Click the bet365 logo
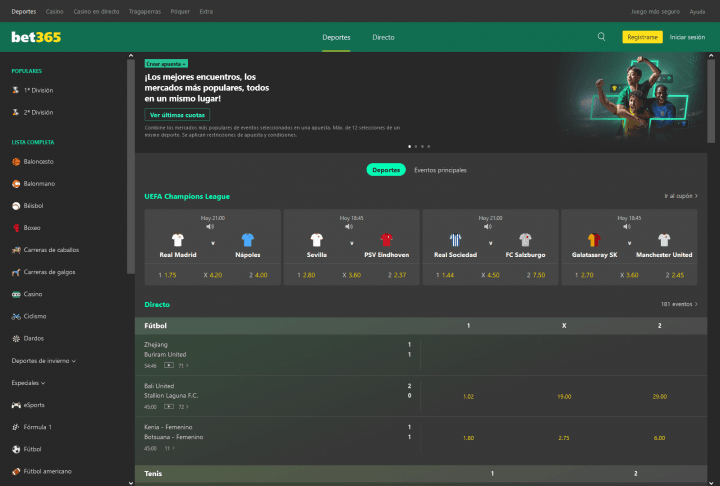Image resolution: width=720 pixels, height=486 pixels. [x=36, y=37]
